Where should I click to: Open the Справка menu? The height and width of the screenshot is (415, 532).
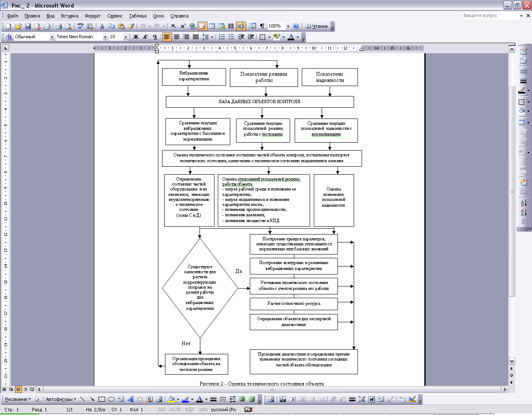(179, 16)
